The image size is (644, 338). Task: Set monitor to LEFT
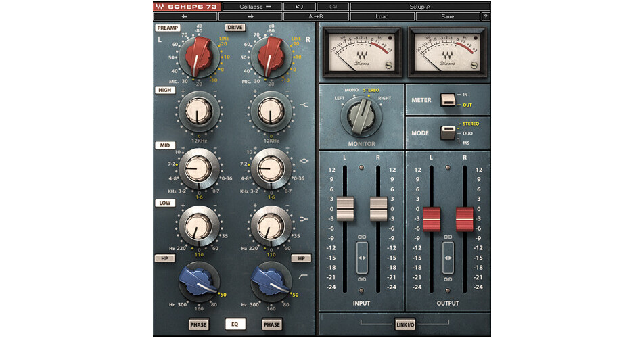click(340, 99)
